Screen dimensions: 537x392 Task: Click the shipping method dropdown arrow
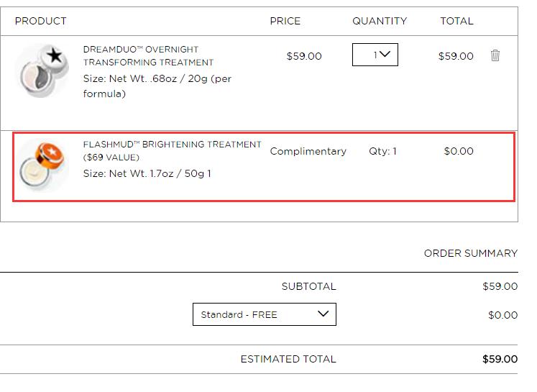coord(323,314)
